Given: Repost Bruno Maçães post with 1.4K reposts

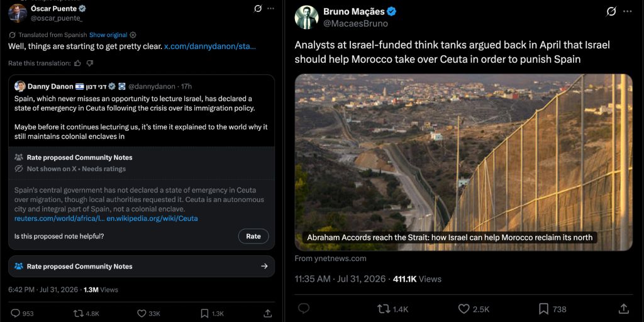Looking at the screenshot, I should click(x=383, y=309).
